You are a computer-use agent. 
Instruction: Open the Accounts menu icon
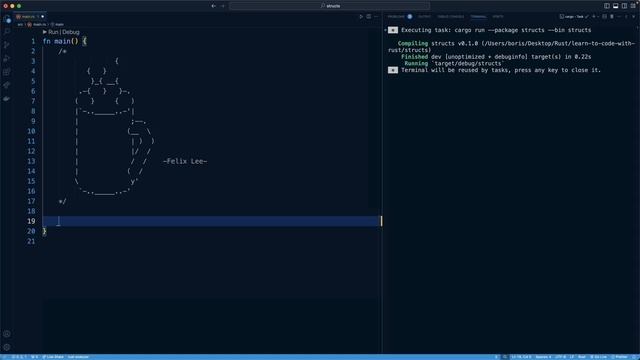point(7,334)
